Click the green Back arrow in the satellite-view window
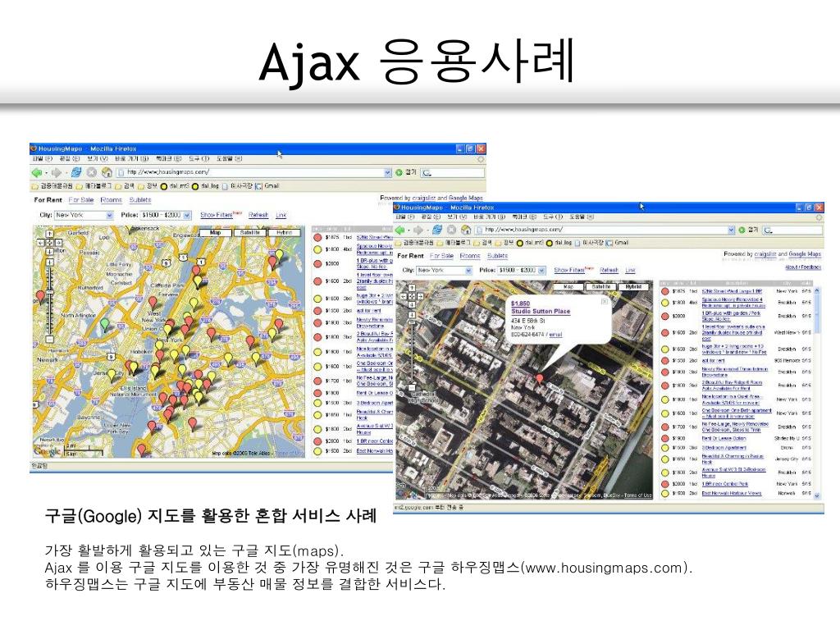Viewport: 840px width, 630px height. coord(399,230)
